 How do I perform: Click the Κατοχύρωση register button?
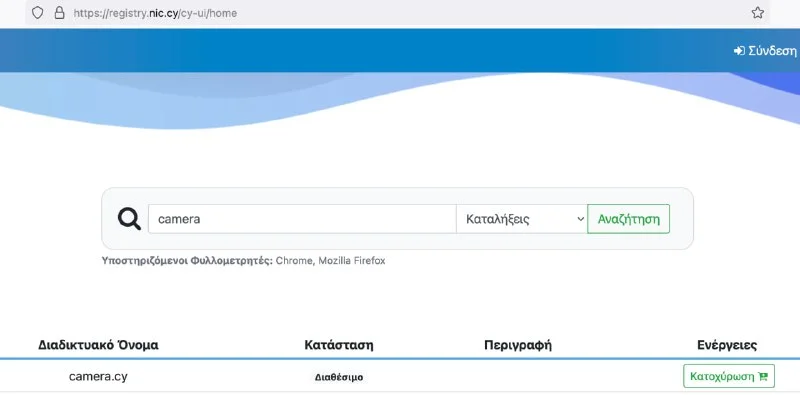[x=729, y=376]
